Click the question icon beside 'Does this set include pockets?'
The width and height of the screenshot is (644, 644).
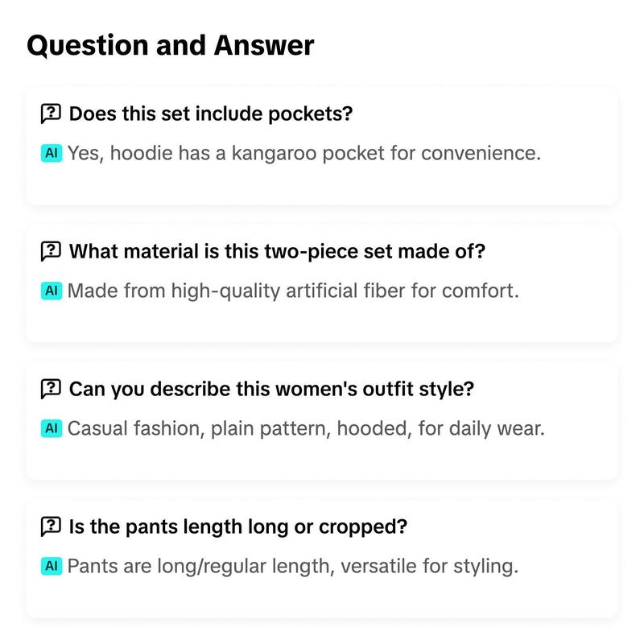[51, 114]
